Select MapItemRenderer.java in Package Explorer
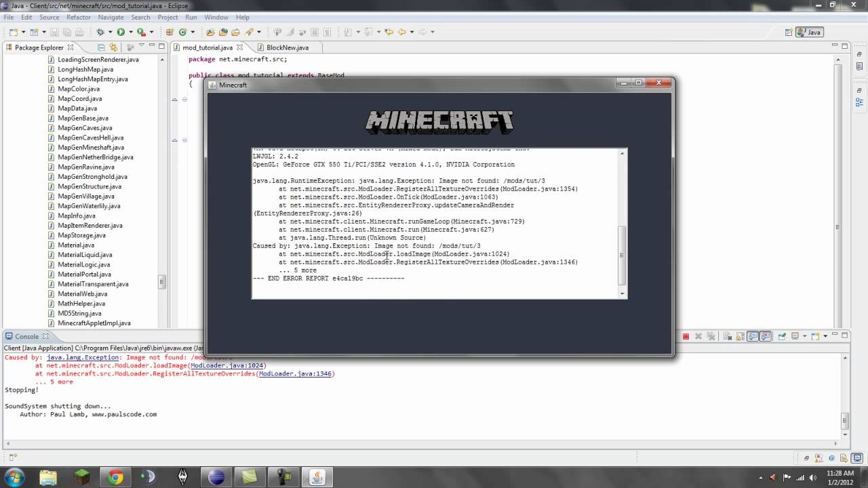This screenshot has height=488, width=868. pos(90,226)
